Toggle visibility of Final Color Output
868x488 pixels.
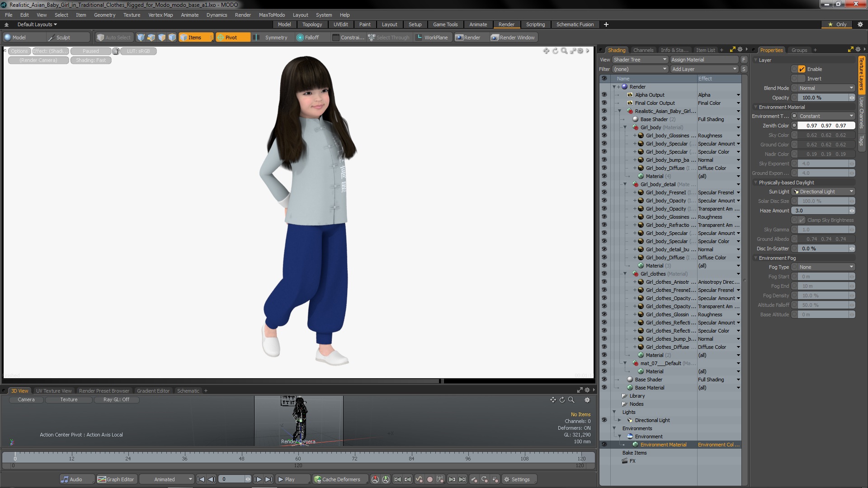point(604,103)
